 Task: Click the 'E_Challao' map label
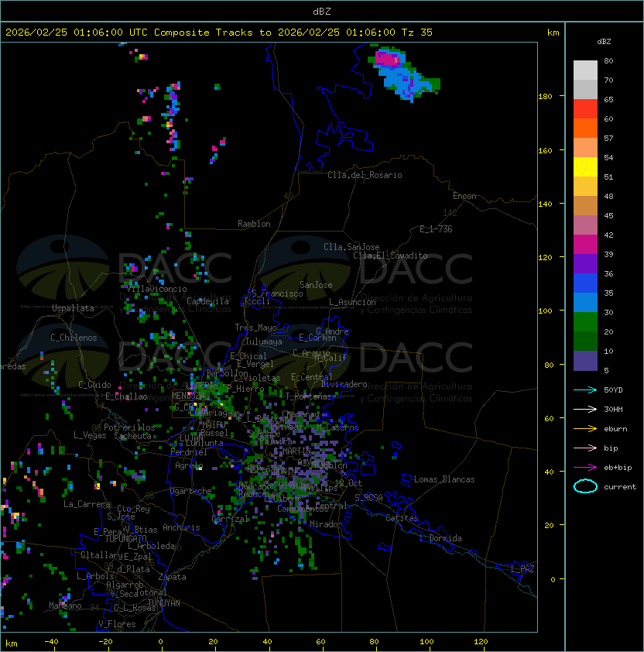point(126,396)
